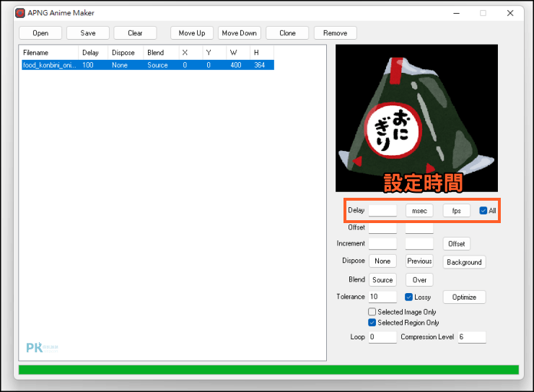Click the Offset button beside Increment
Viewport: 534px width, 392px height.
click(x=456, y=244)
